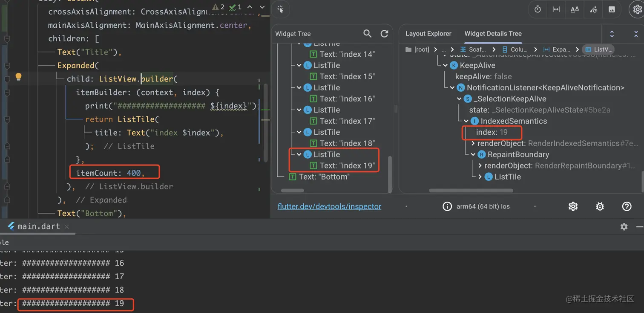
Task: Collapse NotificationListener<KeepAliveNotification> node
Action: point(452,87)
